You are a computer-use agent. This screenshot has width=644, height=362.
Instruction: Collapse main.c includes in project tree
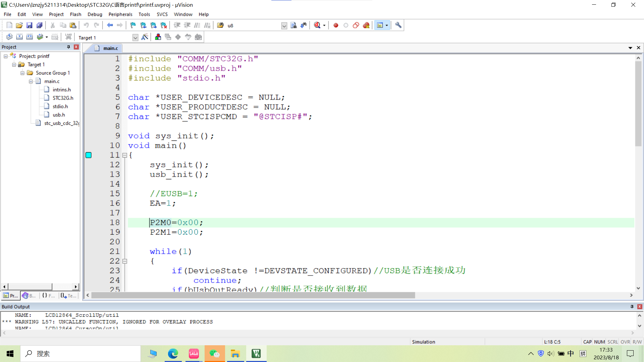31,81
